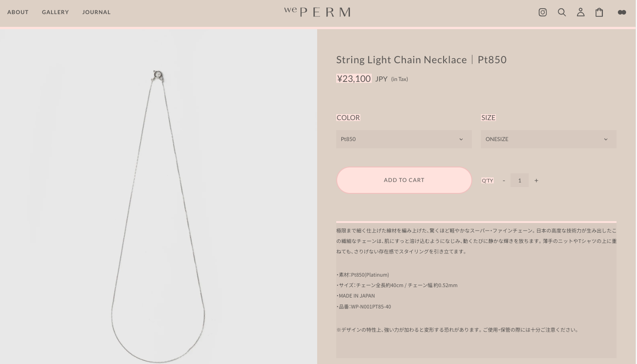Viewport: 637px width, 364px height.
Task: Go to the GALLERY page
Action: [56, 12]
